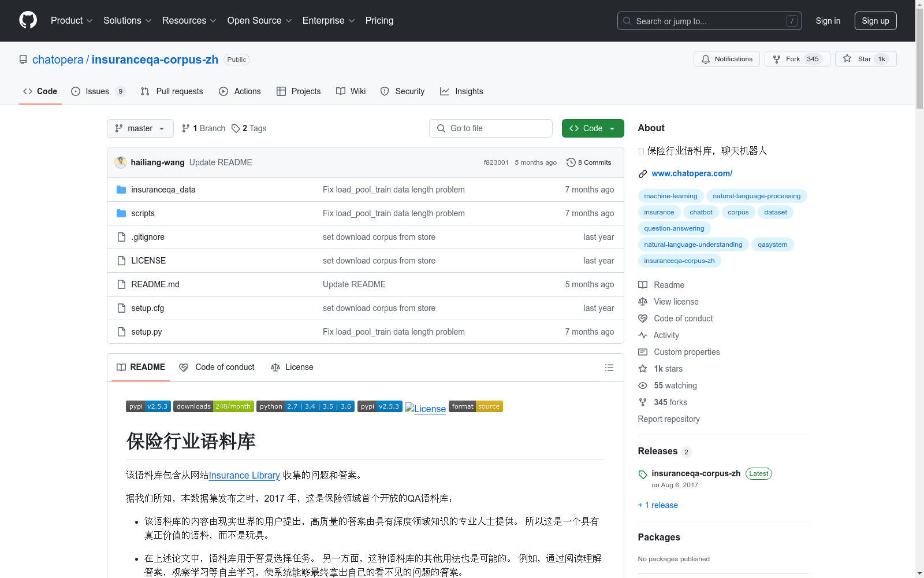Screen dimensions: 924x578
Task: Click the downloads 248/month badge
Action: [x=214, y=406]
